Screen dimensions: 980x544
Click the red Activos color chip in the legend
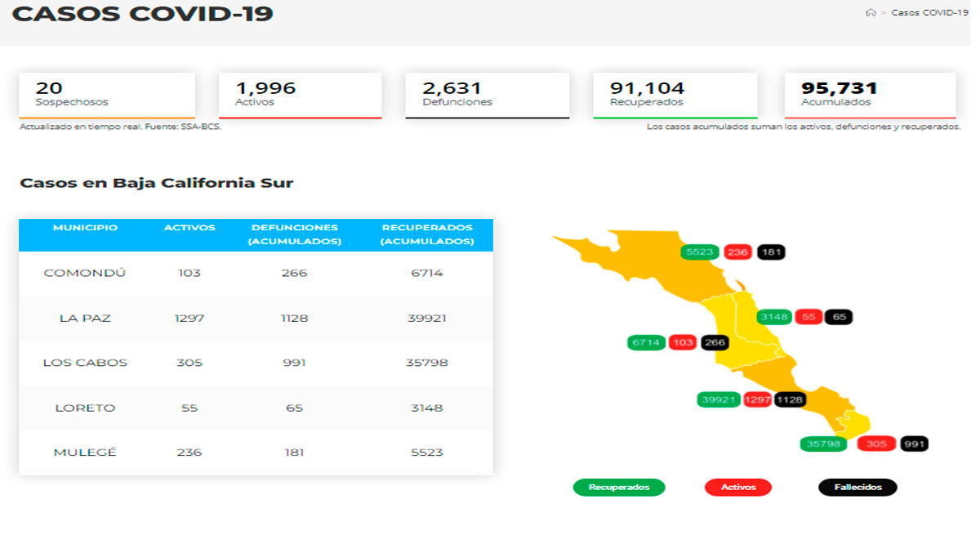coord(738,487)
